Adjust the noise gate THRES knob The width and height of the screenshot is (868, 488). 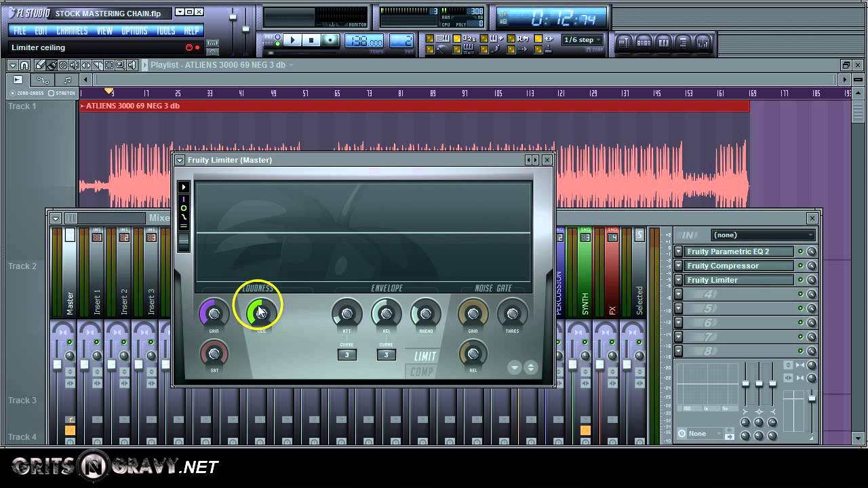coord(513,314)
